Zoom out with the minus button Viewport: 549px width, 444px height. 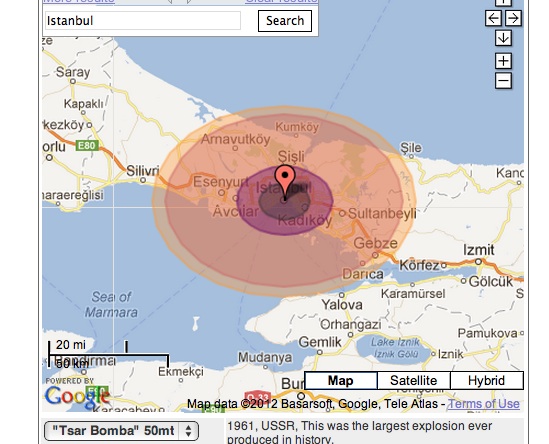point(503,81)
